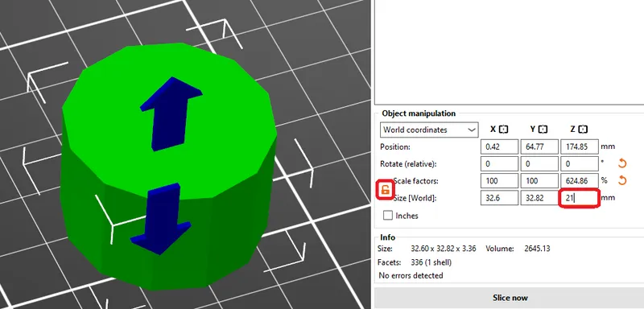
Task: Click the reset rotation arrow icon
Action: [x=622, y=163]
